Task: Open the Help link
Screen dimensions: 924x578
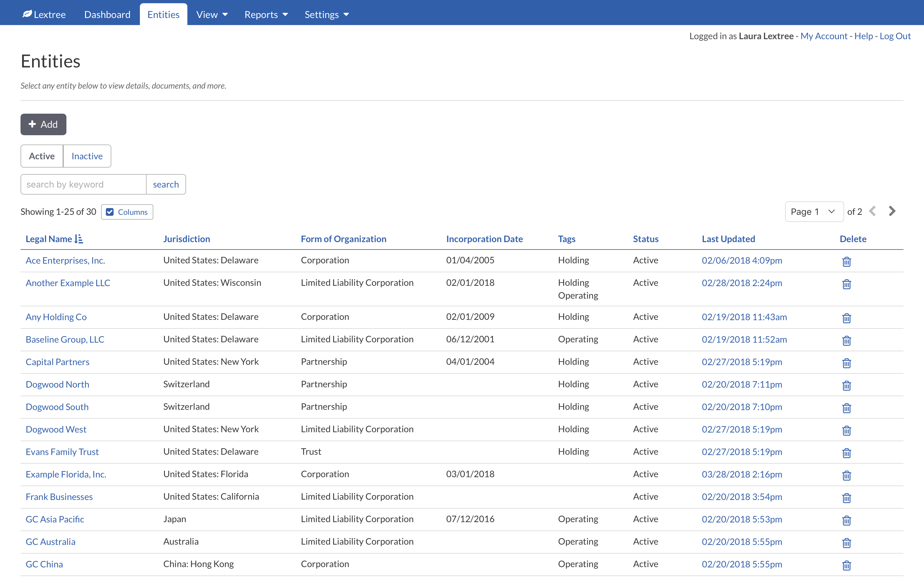Action: 864,36
